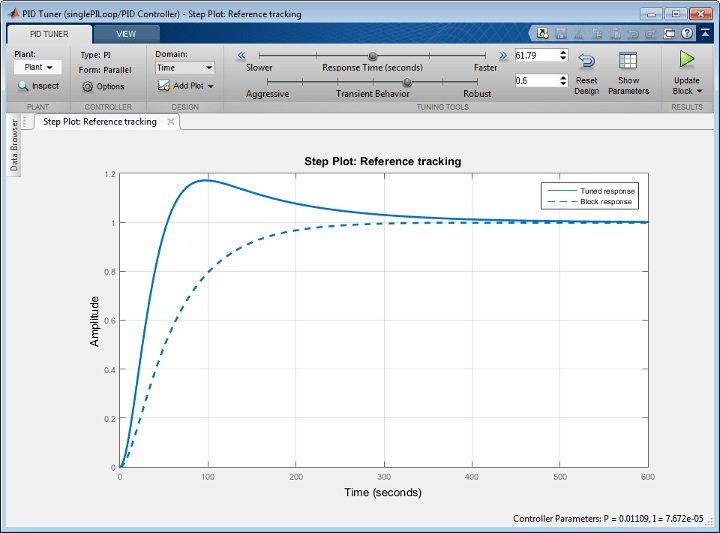Click the Inspect magnifier icon
This screenshot has width=720, height=533.
pos(22,86)
